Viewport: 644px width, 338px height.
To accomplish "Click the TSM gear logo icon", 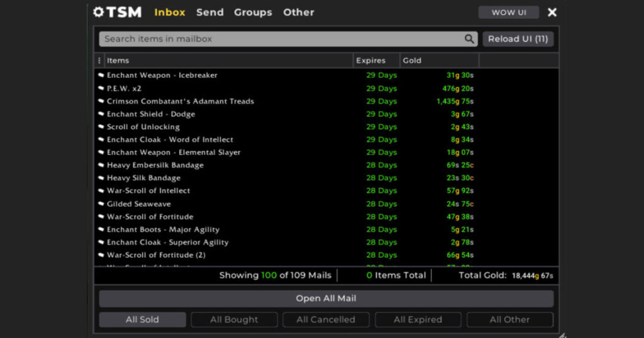I will pos(98,12).
